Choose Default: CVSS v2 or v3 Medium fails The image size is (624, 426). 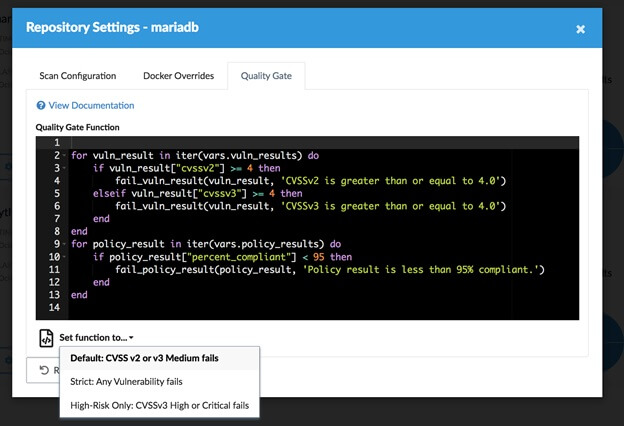(x=160, y=358)
